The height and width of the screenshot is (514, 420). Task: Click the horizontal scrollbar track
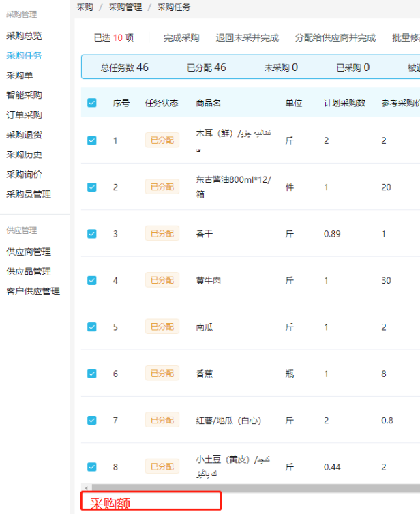click(256, 488)
